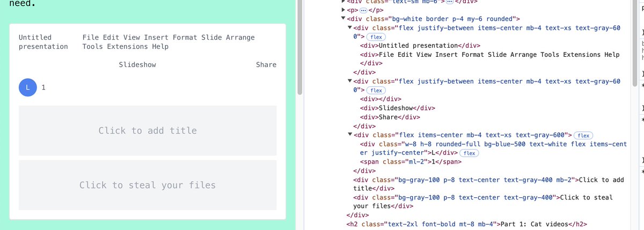Click the blue L avatar circle

27,87
